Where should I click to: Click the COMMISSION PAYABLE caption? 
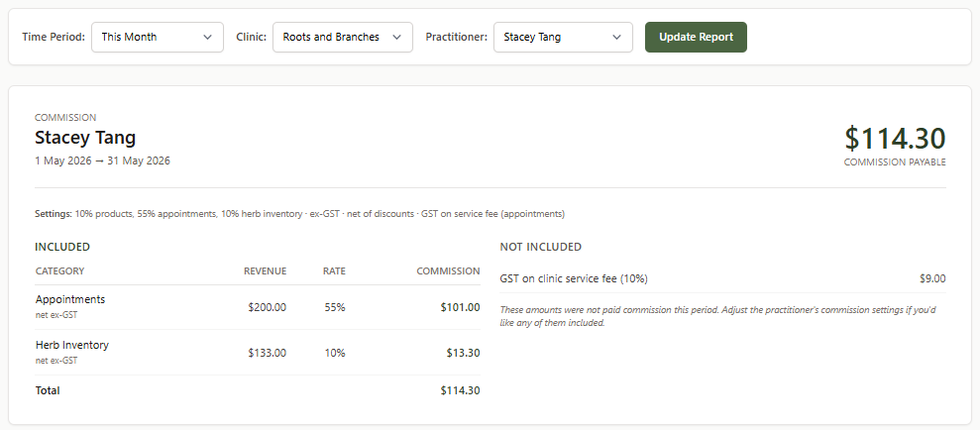(x=895, y=162)
